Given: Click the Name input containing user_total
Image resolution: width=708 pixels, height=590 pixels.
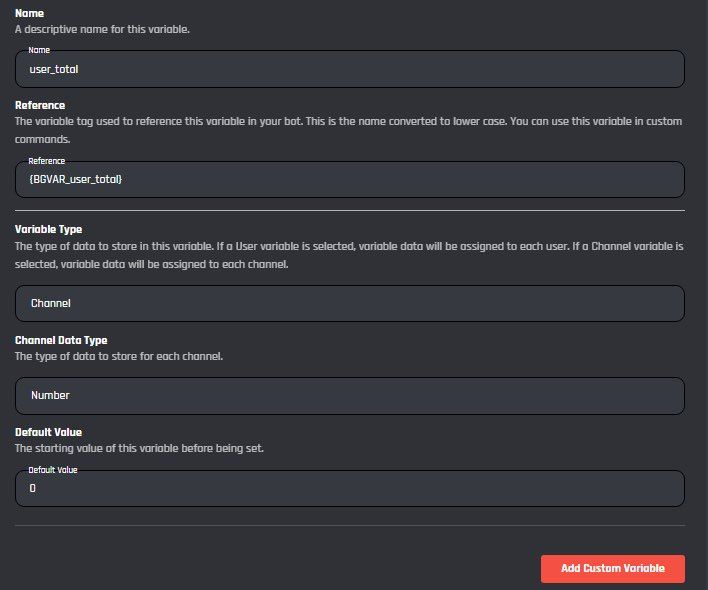Looking at the screenshot, I should point(350,70).
